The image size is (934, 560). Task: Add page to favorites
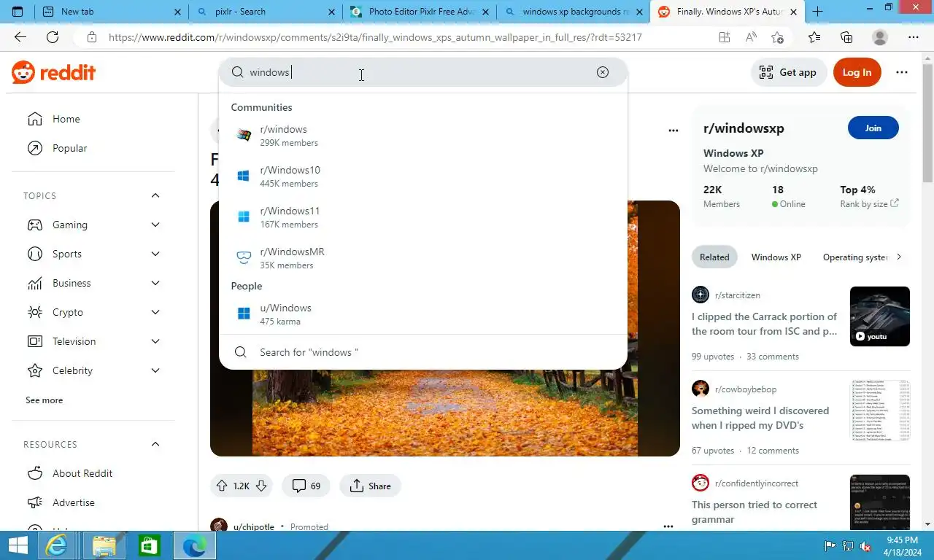[x=777, y=37]
